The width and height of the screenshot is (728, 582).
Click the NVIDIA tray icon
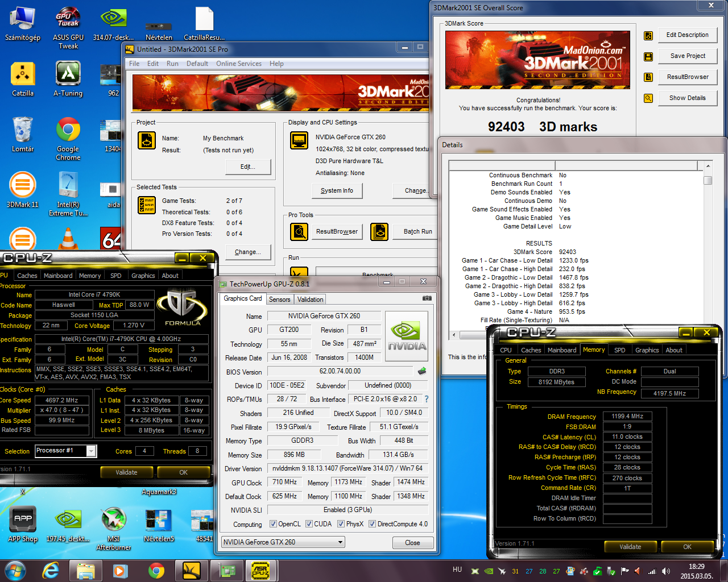[489, 571]
